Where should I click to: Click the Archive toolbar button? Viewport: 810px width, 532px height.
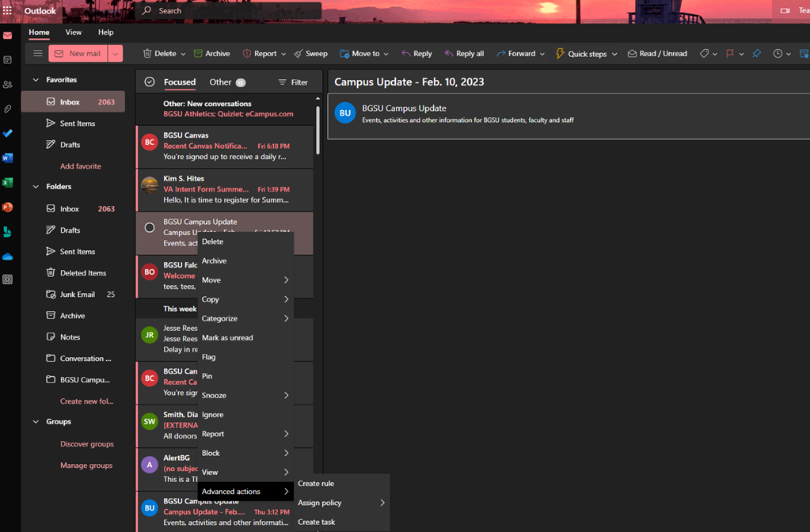coord(211,54)
